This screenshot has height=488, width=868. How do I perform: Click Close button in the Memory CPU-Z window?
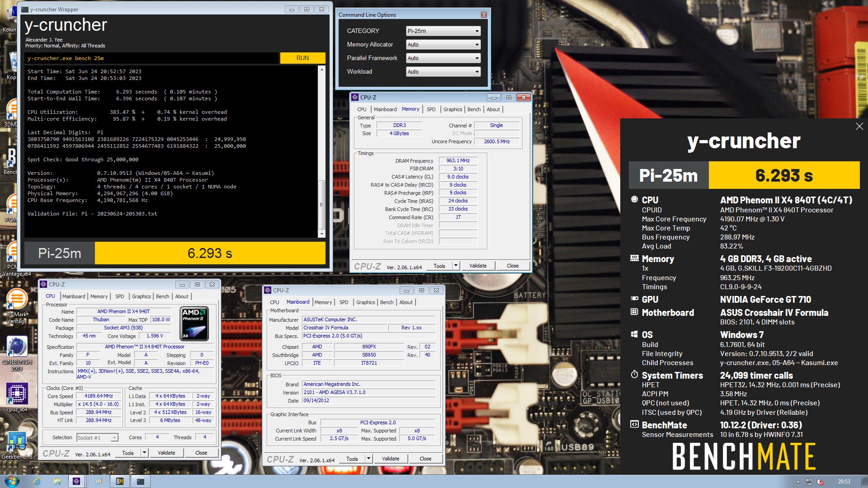click(513, 266)
